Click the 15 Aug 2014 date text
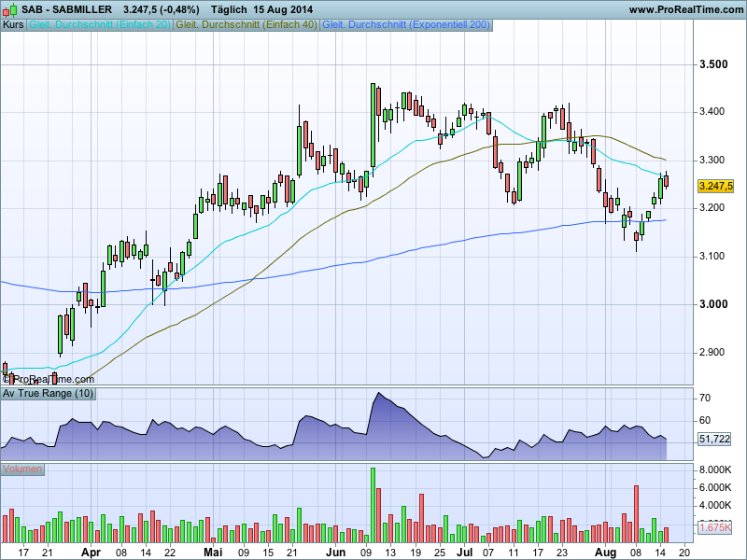This screenshot has width=747, height=560. [283, 9]
